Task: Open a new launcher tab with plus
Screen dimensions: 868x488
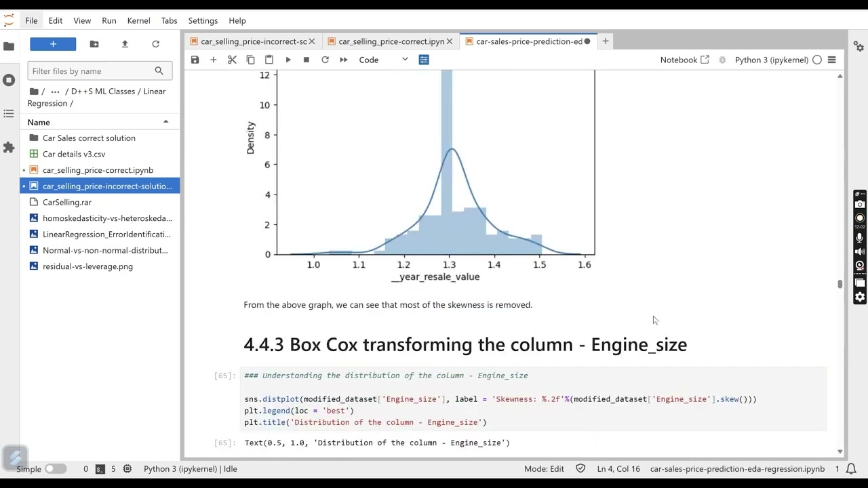Action: pyautogui.click(x=606, y=41)
